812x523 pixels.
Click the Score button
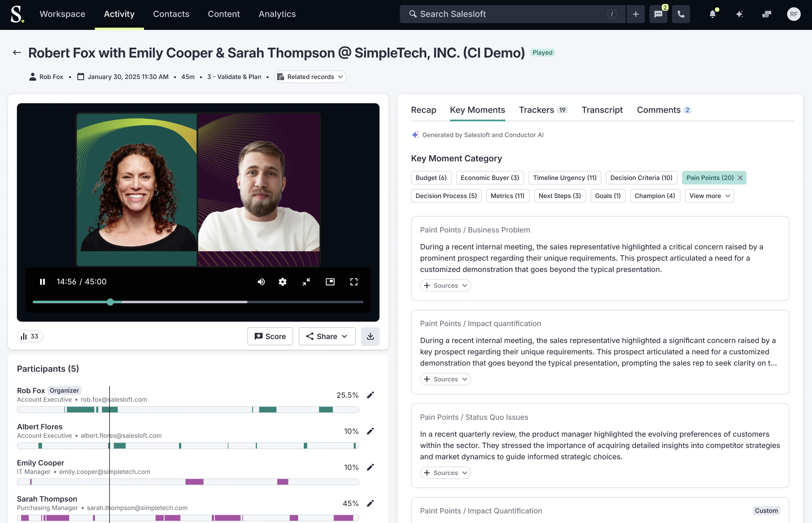click(270, 336)
